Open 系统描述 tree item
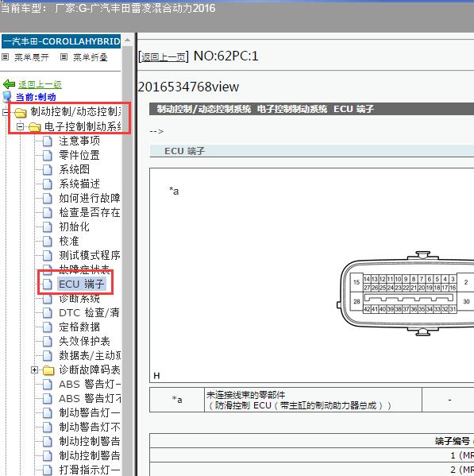 pos(79,184)
